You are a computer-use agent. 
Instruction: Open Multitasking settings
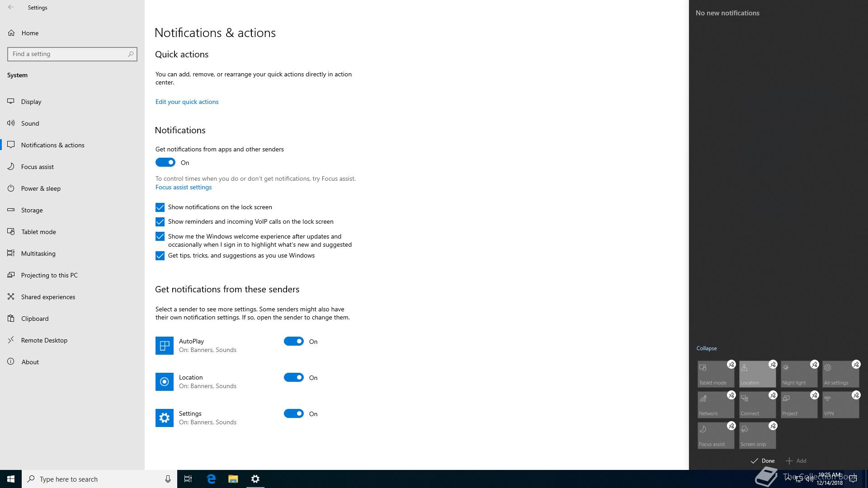(72, 253)
